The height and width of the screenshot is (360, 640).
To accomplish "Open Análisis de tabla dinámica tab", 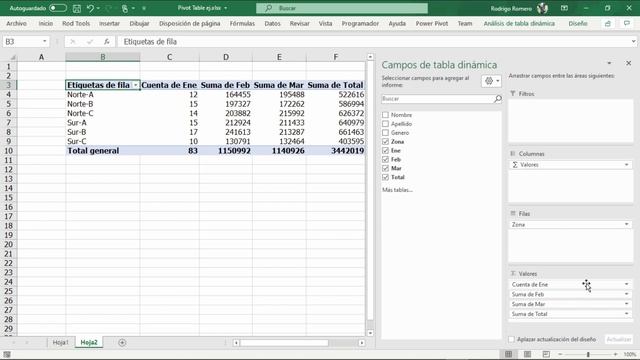I will 519,24.
